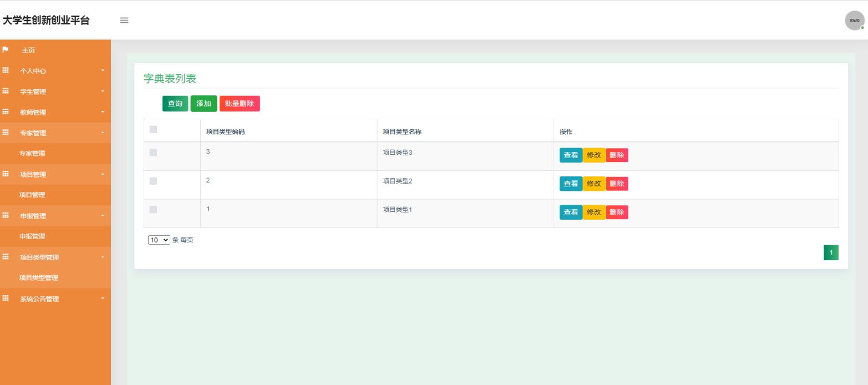
Task: Open the 申报管理 submenu item
Action: [x=32, y=236]
